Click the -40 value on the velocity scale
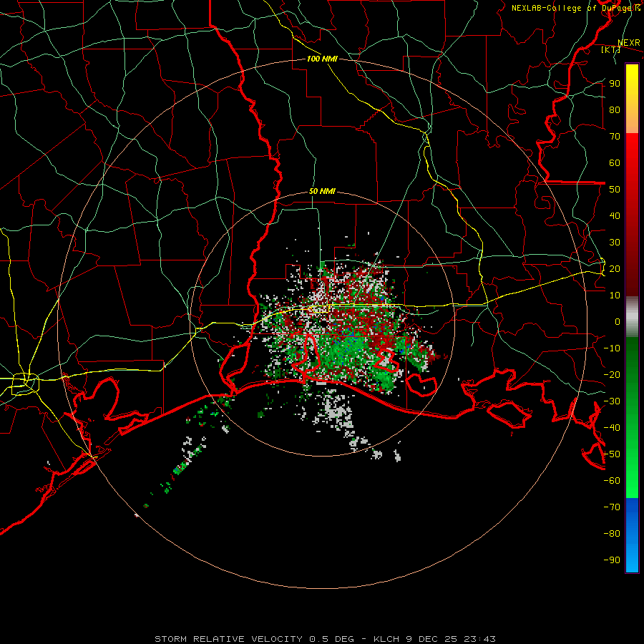Image resolution: width=644 pixels, height=644 pixels. click(612, 428)
